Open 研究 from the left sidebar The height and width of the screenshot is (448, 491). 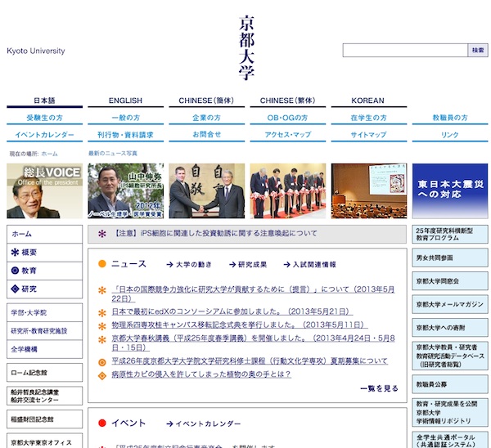coord(29,289)
